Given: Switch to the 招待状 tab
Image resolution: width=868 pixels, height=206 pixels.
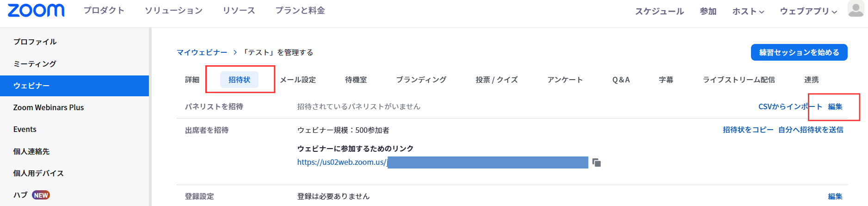Looking at the screenshot, I should tap(239, 80).
